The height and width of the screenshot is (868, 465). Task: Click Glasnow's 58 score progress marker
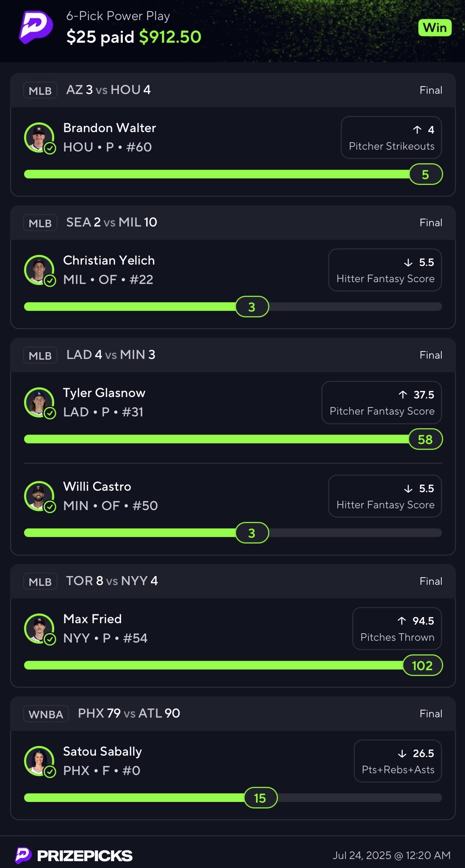pos(426,439)
